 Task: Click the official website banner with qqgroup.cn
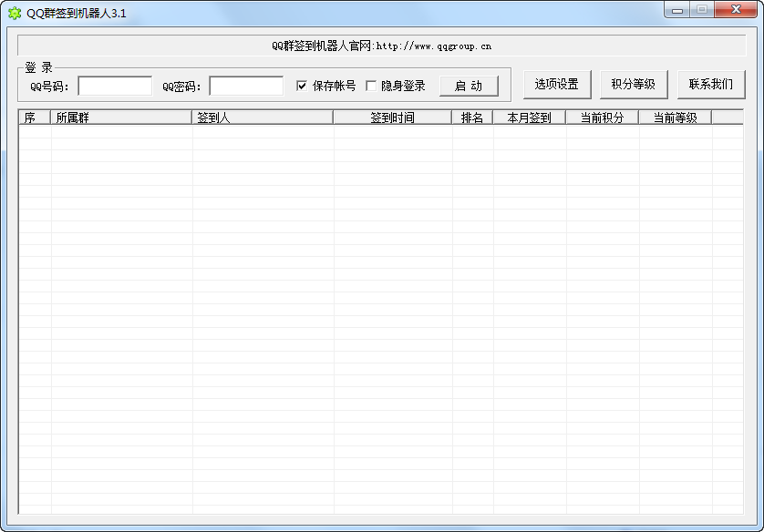coord(381,46)
